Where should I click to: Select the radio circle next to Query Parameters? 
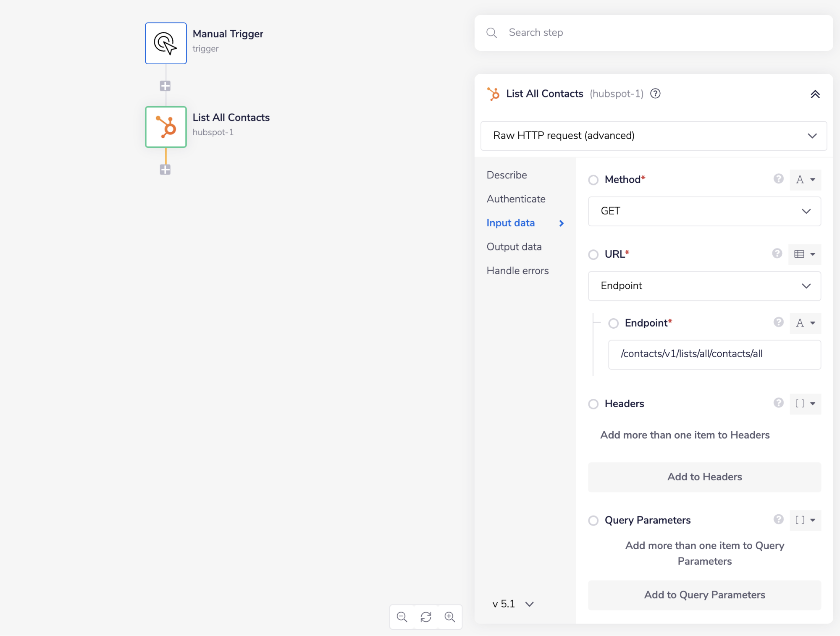(x=593, y=521)
